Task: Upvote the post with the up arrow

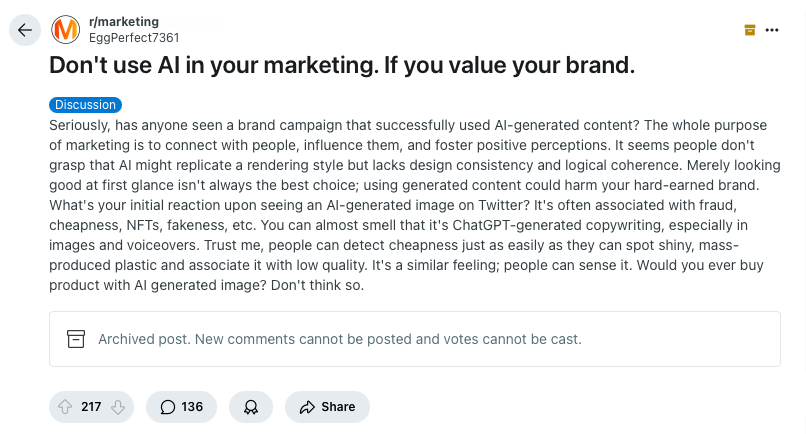Action: pyautogui.click(x=66, y=407)
